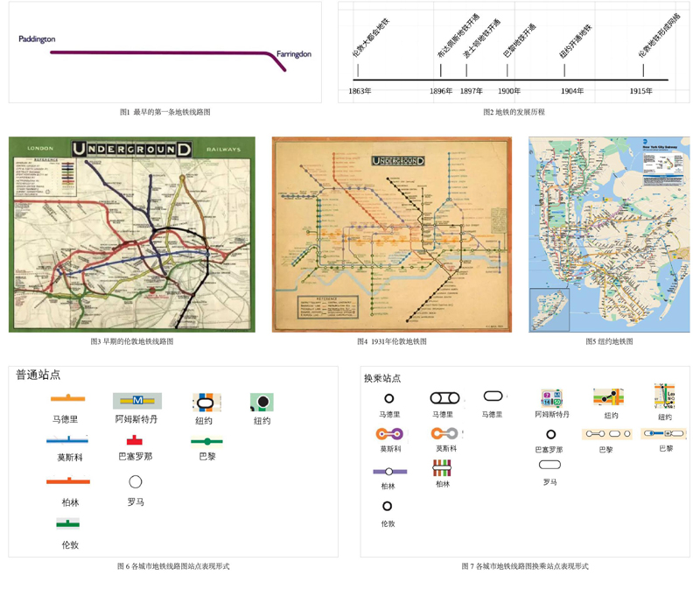Click the 波士顿地铁开通 timeline label
The height and width of the screenshot is (589, 700).
tap(481, 39)
